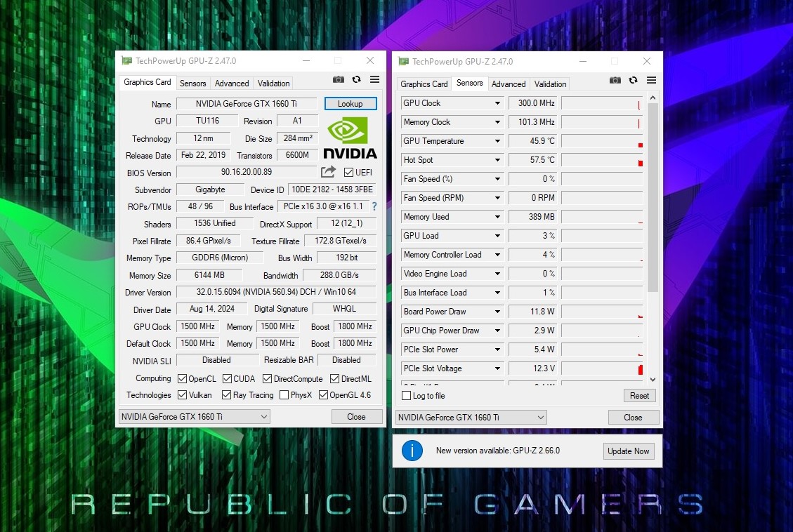Image resolution: width=793 pixels, height=532 pixels.
Task: Click the Device ID field 10DE 2182
Action: coord(332,189)
